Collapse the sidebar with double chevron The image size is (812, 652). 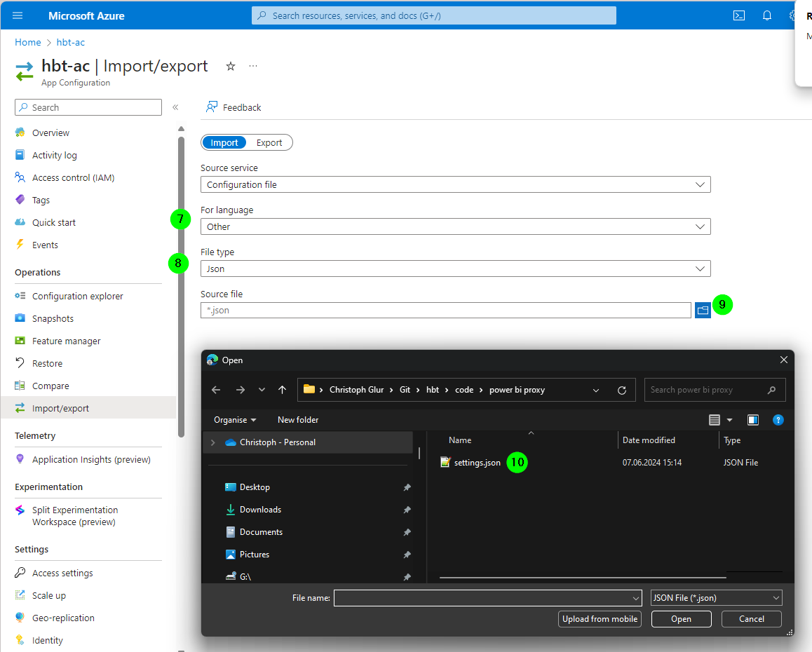(x=175, y=107)
